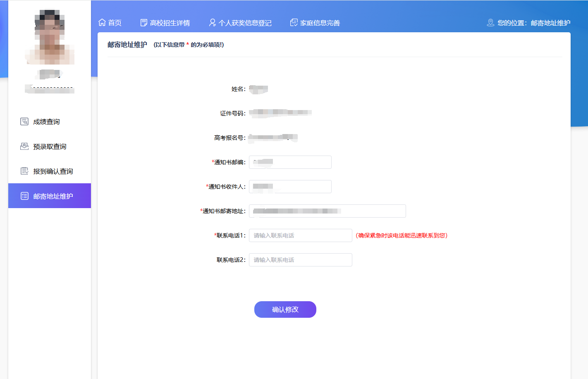The image size is (588, 379).
Task: Click the list icon beside 报到确认查询
Action: click(24, 170)
